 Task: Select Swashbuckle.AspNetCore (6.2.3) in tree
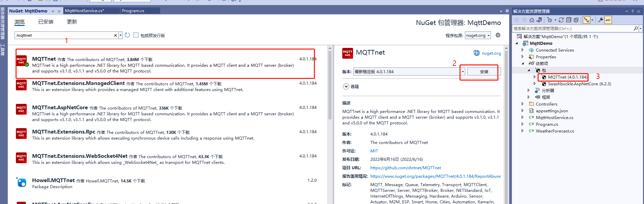coord(579,84)
